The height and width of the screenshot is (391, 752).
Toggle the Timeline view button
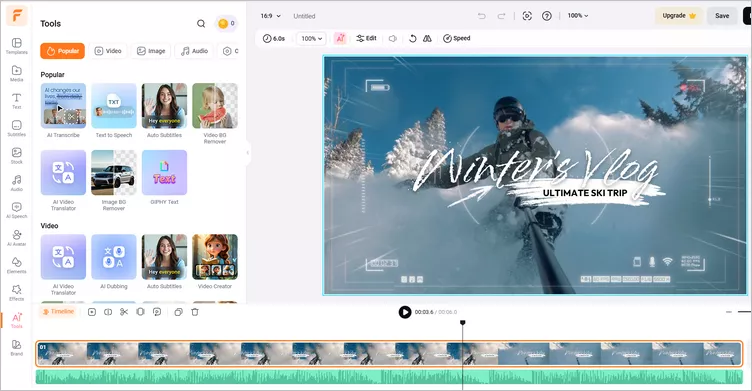(58, 312)
